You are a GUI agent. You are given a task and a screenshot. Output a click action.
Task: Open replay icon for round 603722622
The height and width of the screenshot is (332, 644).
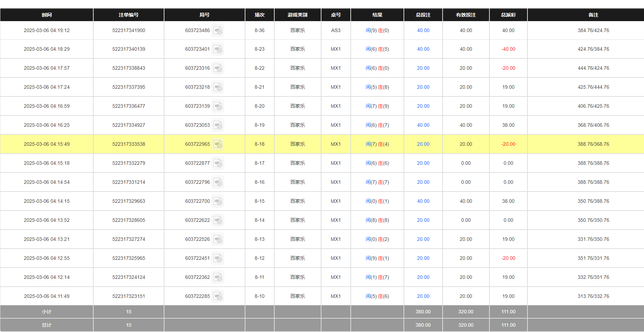pyautogui.click(x=218, y=220)
